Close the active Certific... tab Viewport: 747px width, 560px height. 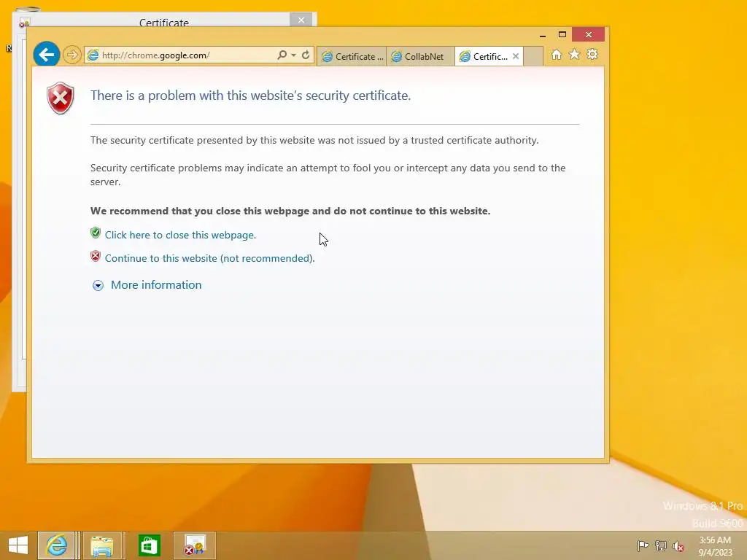point(516,56)
